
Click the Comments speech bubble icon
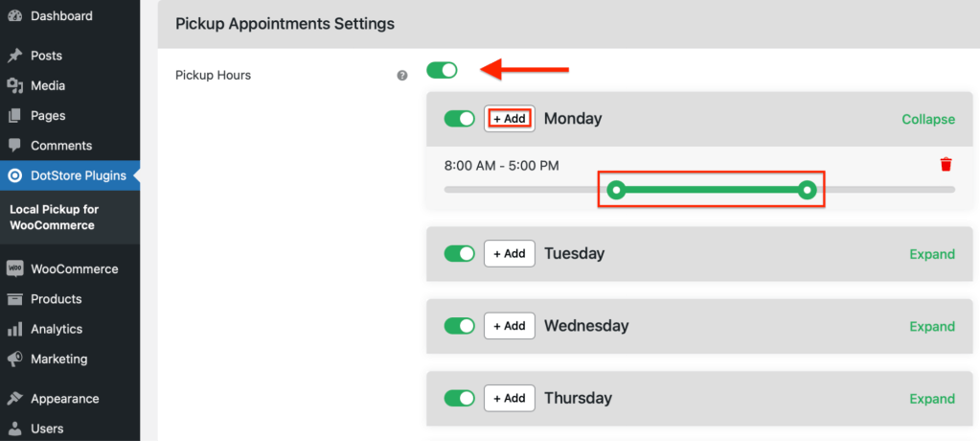point(14,145)
